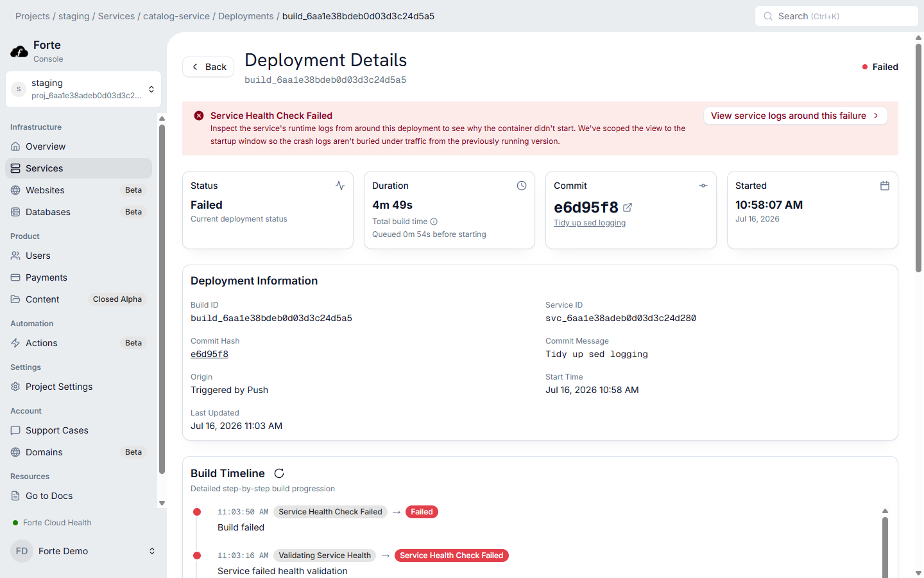Click the e6d95f8 Commit Hash link
This screenshot has height=578, width=924.
tap(209, 354)
